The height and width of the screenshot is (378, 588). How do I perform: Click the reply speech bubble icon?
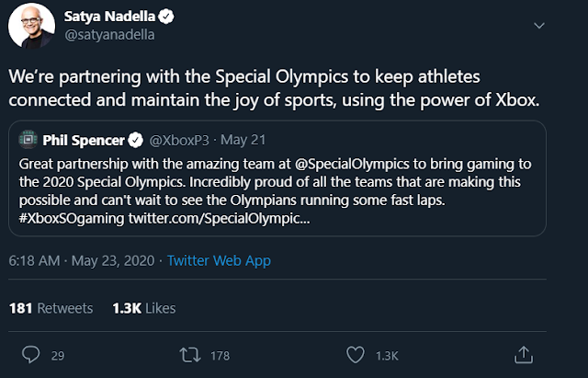point(31,354)
